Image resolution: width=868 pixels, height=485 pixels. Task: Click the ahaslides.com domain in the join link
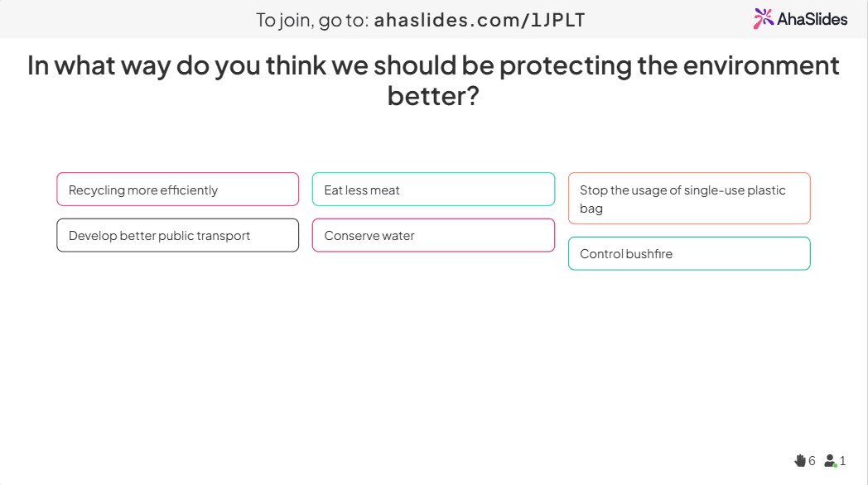[x=446, y=20]
